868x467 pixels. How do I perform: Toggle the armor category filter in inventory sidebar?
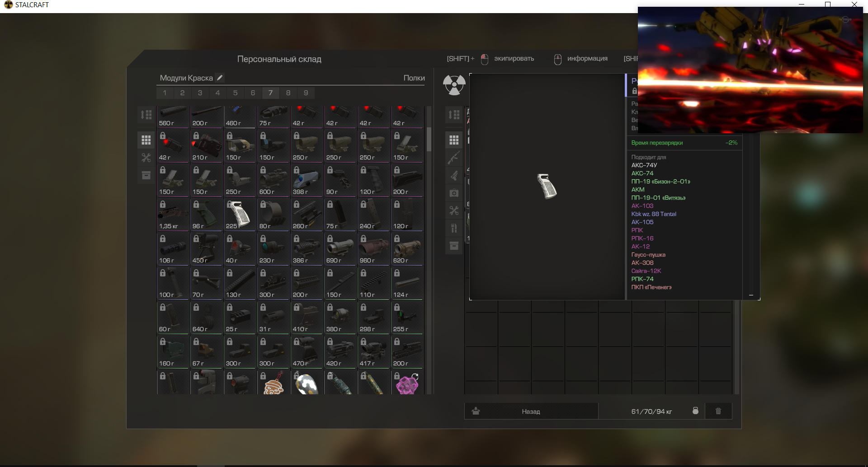pos(454,175)
